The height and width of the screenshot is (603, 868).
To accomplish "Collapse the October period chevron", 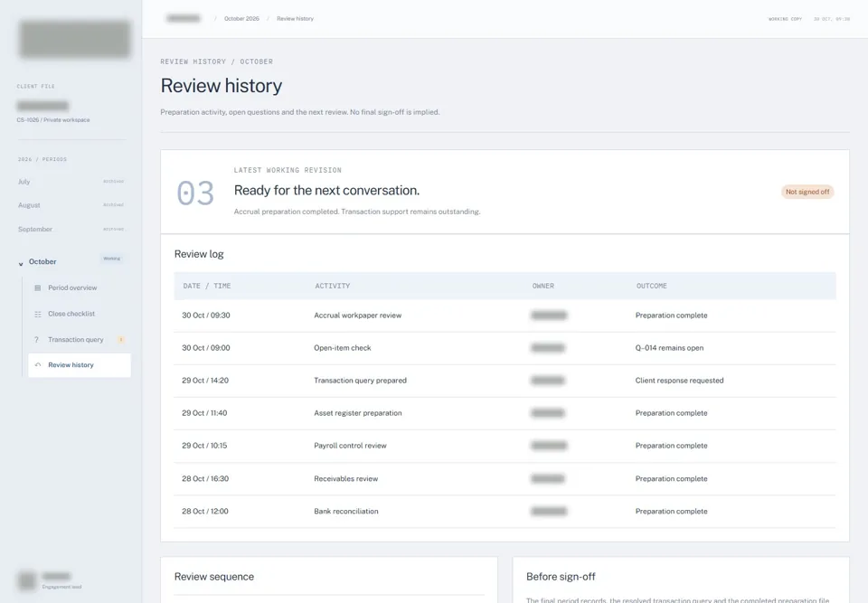I will click(21, 264).
